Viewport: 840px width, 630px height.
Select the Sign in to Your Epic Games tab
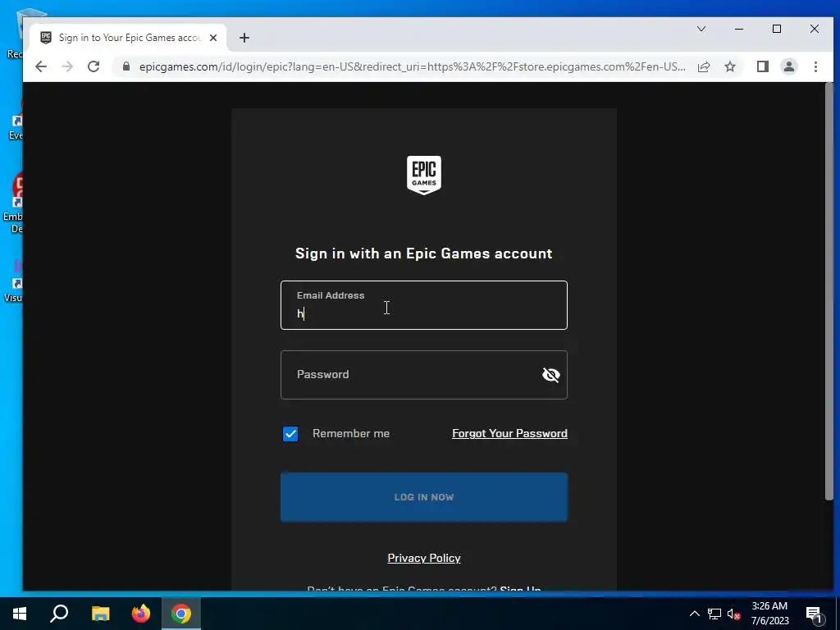click(x=128, y=38)
